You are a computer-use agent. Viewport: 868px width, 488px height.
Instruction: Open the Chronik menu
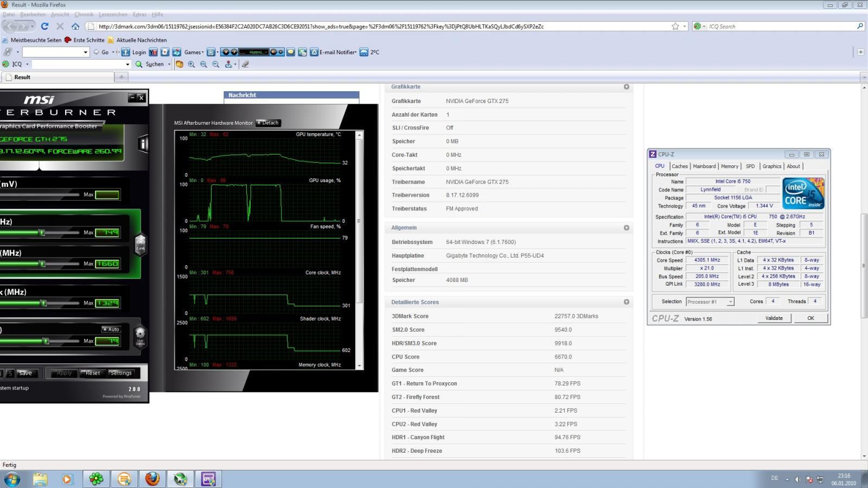coord(84,14)
